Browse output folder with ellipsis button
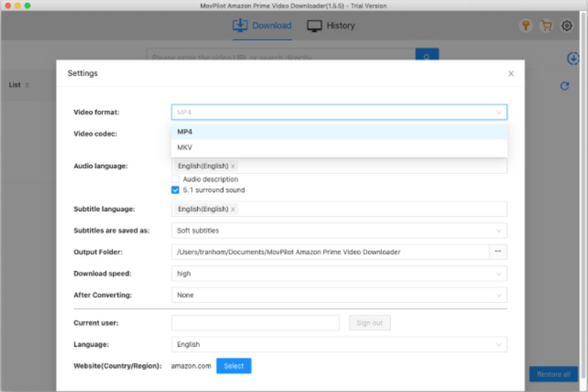This screenshot has width=588, height=392. pos(498,252)
